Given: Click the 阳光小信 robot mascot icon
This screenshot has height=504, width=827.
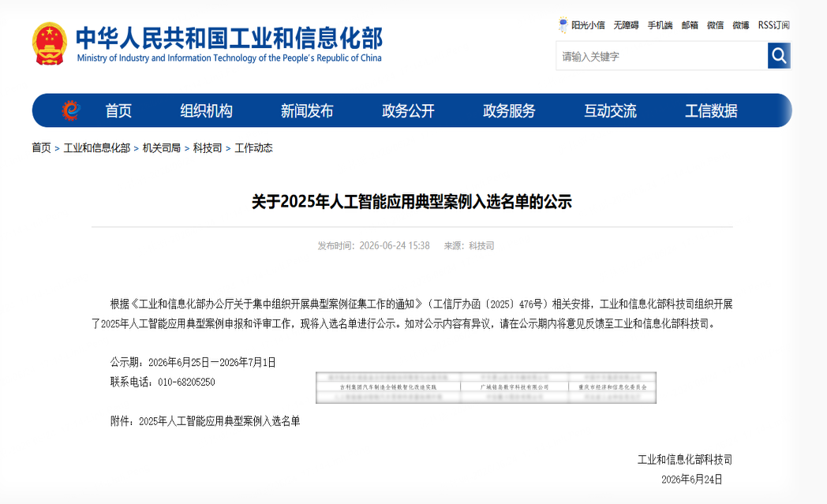Looking at the screenshot, I should pyautogui.click(x=563, y=24).
